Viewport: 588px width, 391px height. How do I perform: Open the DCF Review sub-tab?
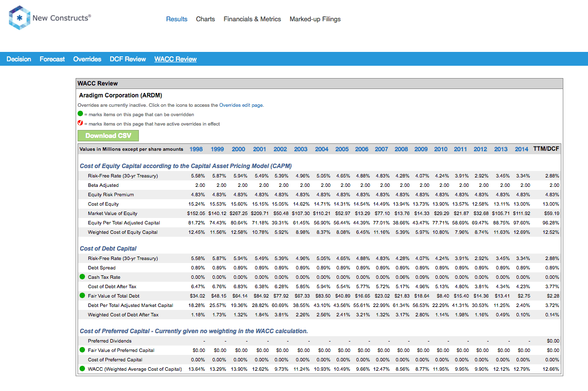[128, 59]
